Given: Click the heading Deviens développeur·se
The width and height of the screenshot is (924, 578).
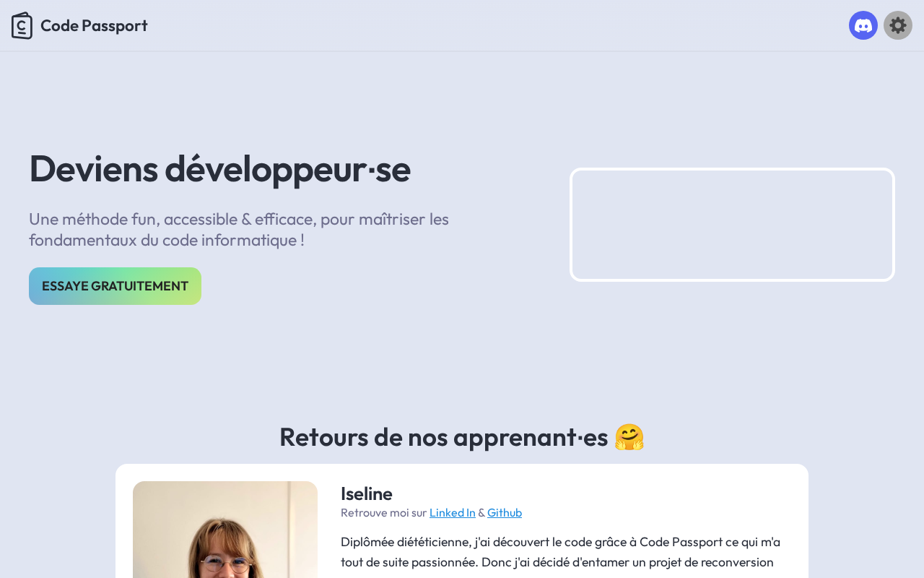Looking at the screenshot, I should (x=219, y=168).
